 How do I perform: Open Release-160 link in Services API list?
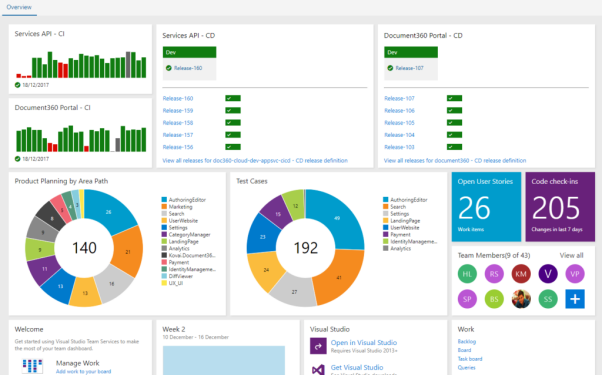[178, 98]
